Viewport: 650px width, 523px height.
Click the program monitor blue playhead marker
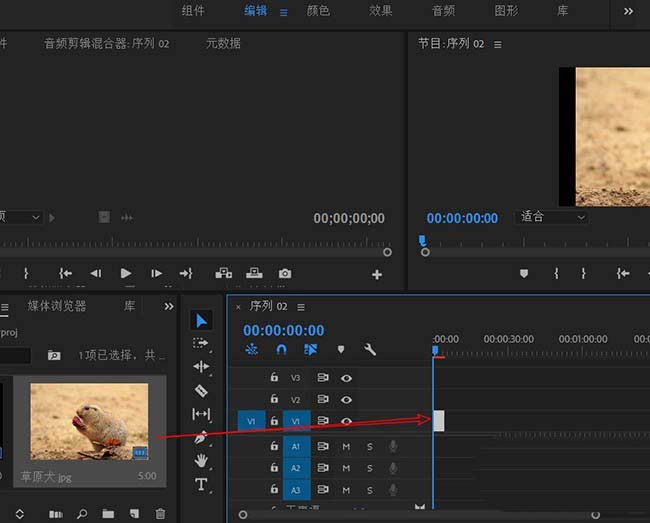[422, 241]
